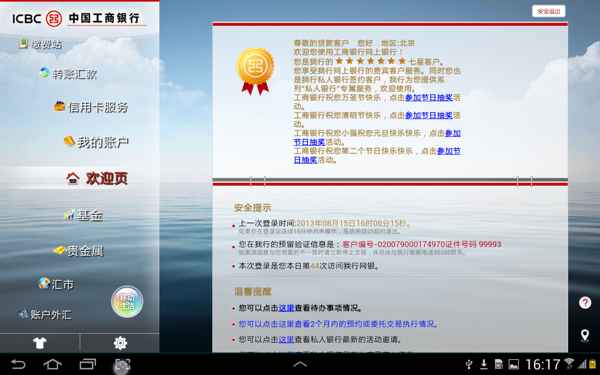Open 我的账户 in the side wheel
Viewport: 600px width, 375px height.
[96, 142]
